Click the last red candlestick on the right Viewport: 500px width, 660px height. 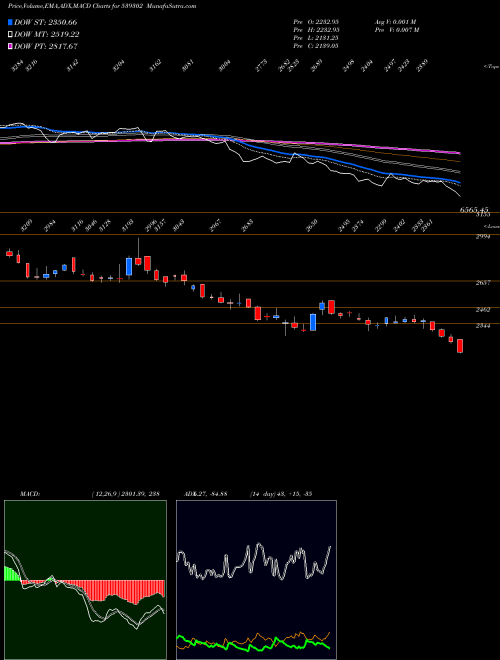click(460, 346)
